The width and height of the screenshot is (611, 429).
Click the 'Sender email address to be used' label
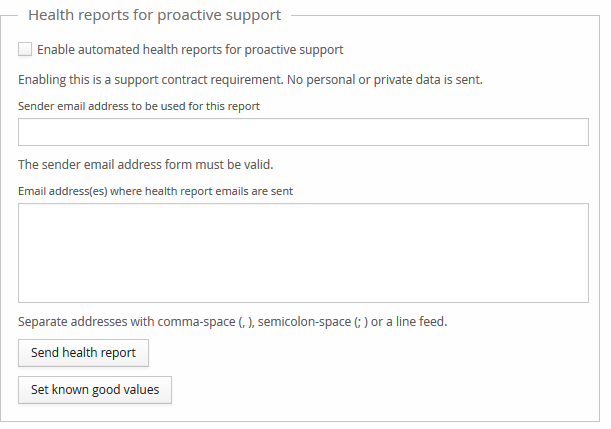[x=139, y=106]
